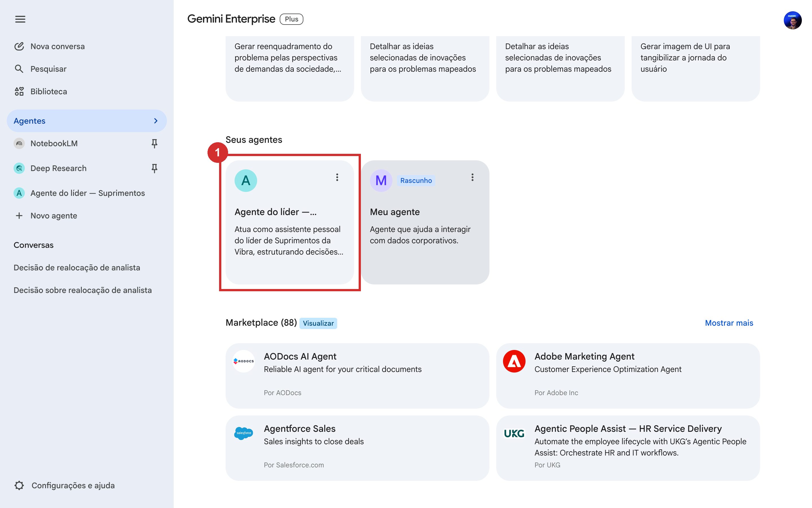Open the user profile avatar
812x508 pixels.
tap(793, 20)
